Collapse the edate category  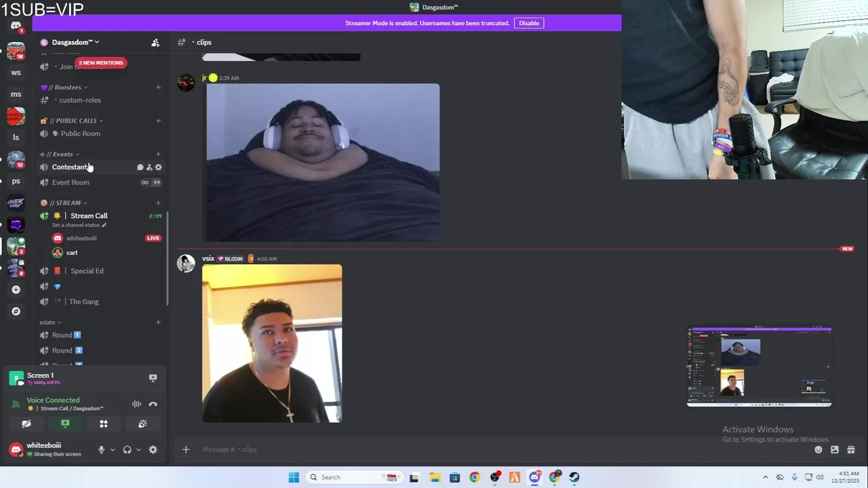point(50,322)
